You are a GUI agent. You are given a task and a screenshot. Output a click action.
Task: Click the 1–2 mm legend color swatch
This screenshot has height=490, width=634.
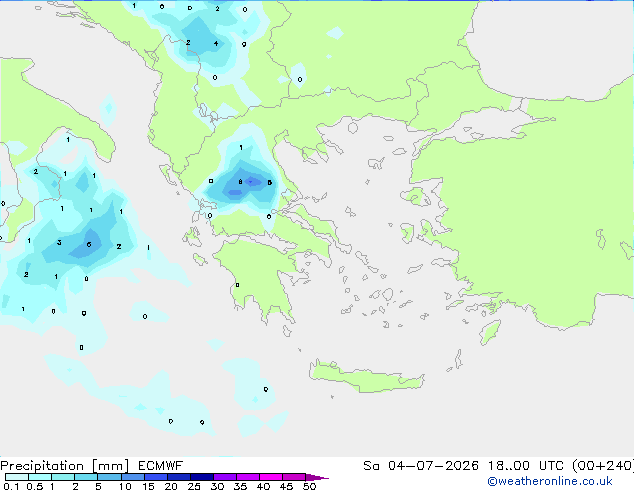[63, 477]
